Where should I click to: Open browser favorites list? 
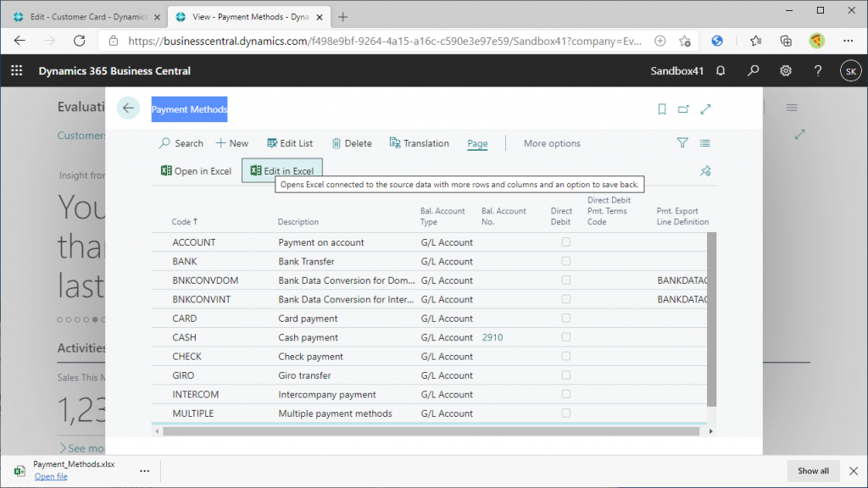[755, 41]
